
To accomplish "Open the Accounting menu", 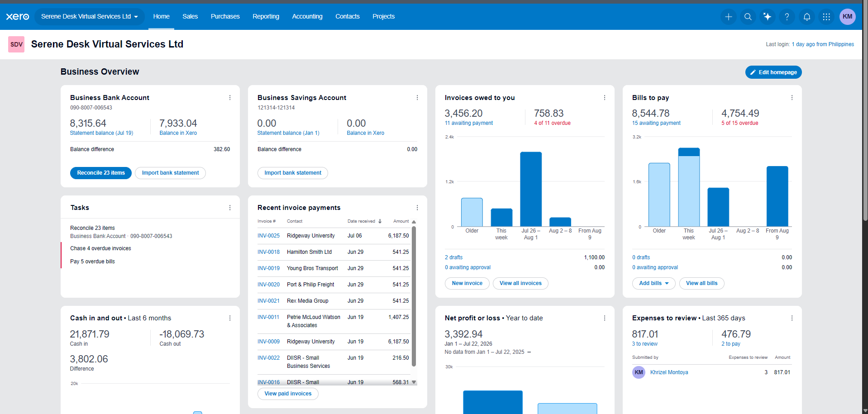I will tap(307, 17).
